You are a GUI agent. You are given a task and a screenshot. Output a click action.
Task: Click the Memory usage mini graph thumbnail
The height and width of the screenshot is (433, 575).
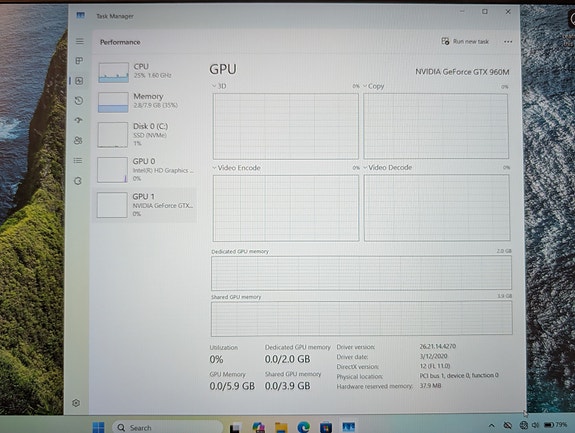[x=113, y=102]
